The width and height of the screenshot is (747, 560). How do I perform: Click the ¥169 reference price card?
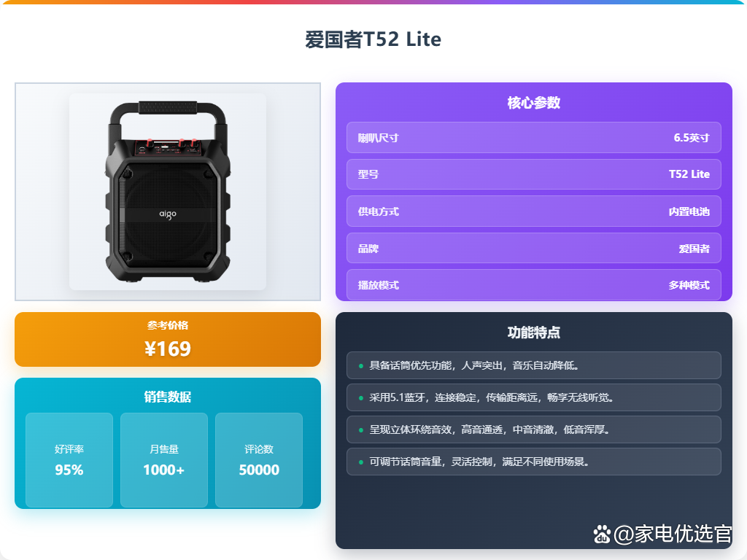[x=168, y=340]
